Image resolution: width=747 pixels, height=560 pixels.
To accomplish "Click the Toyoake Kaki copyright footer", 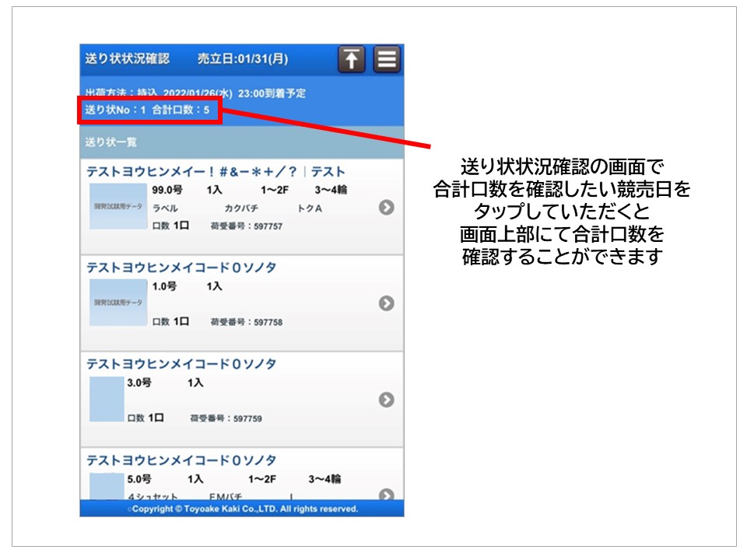I will coord(242,509).
